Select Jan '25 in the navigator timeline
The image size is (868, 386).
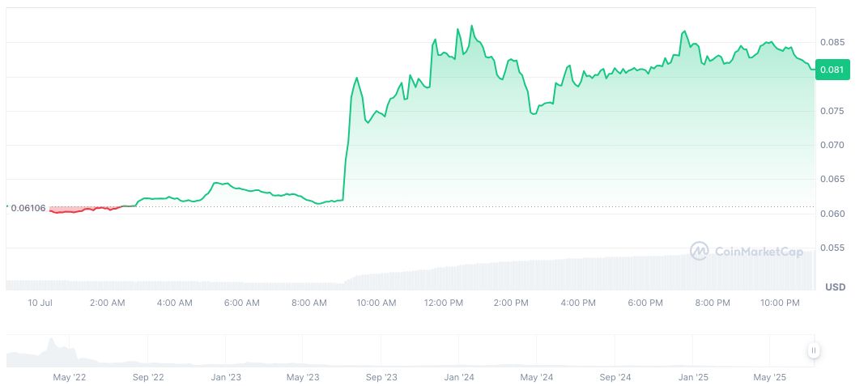pyautogui.click(x=693, y=377)
